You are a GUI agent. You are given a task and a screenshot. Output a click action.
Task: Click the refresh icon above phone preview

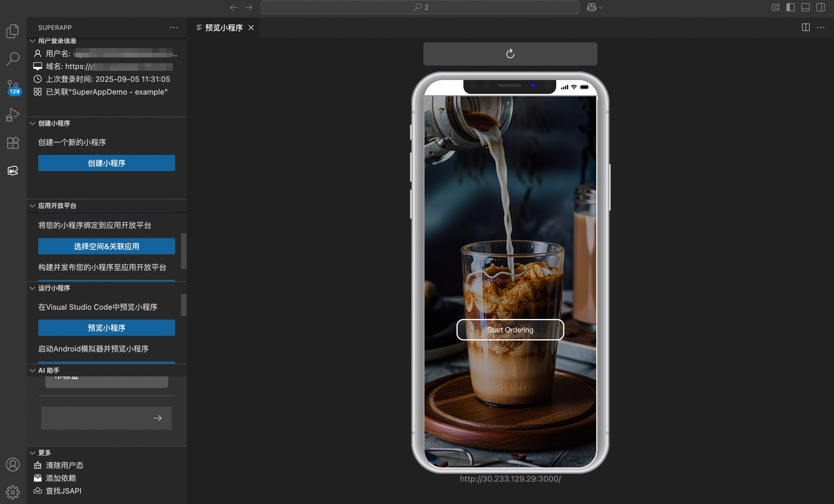click(x=510, y=53)
